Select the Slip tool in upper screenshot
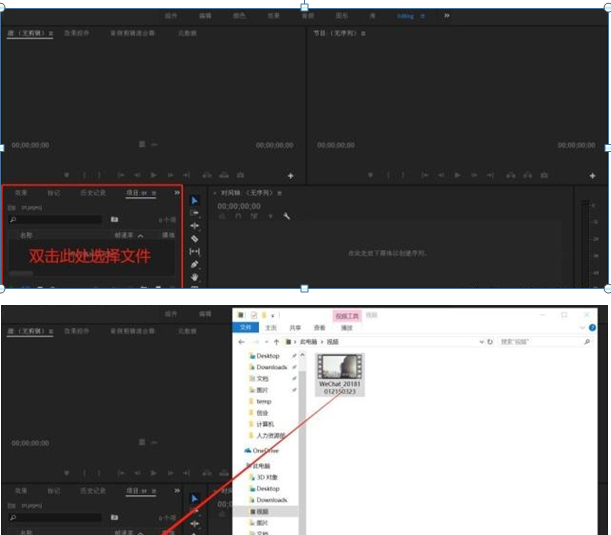Screen dimensions: 611x535 coord(194,251)
